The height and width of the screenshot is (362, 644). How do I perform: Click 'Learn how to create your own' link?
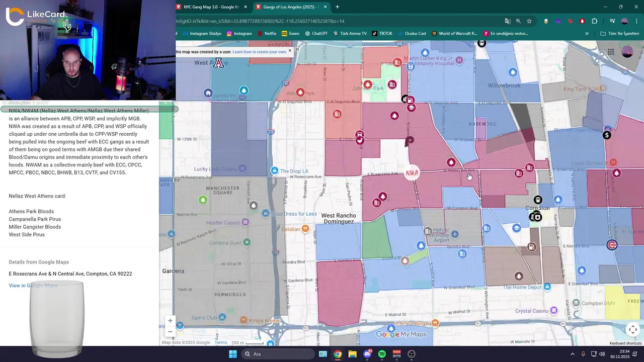(x=259, y=52)
